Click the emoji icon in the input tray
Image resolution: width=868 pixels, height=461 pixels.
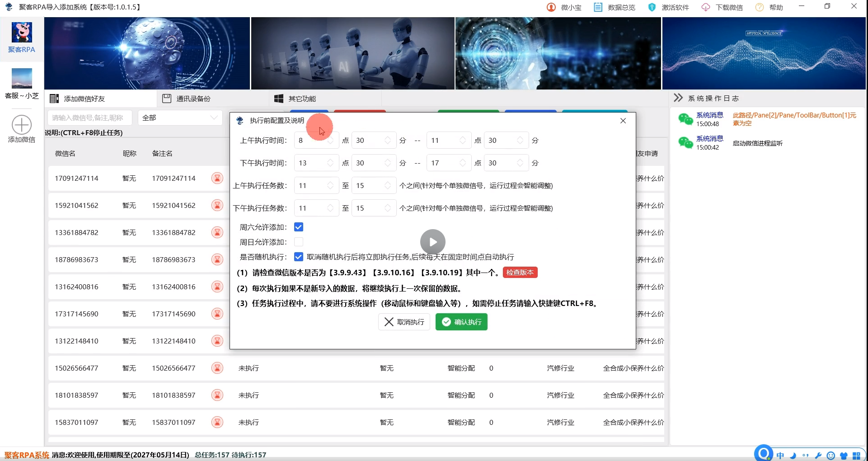(831, 455)
